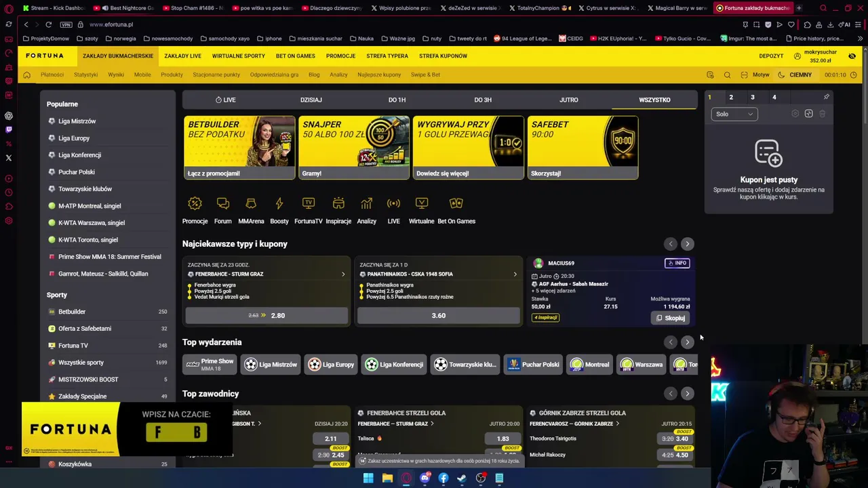
Task: Go to Fortuna home via house icon
Action: click(27, 75)
